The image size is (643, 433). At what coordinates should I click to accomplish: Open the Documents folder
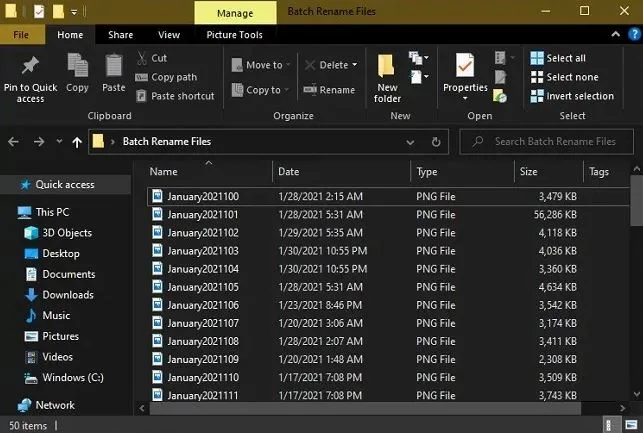[60, 274]
